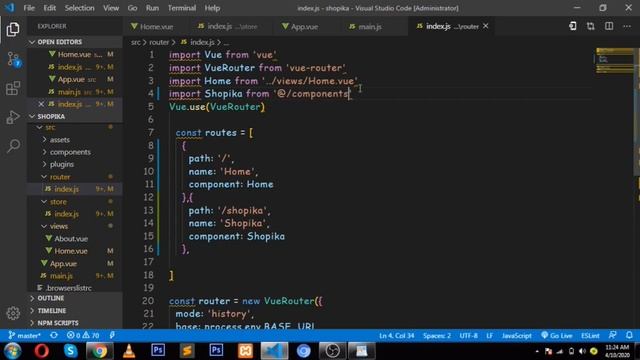This screenshot has height=360, width=640.
Task: Split the editor to the right
Action: [x=609, y=26]
